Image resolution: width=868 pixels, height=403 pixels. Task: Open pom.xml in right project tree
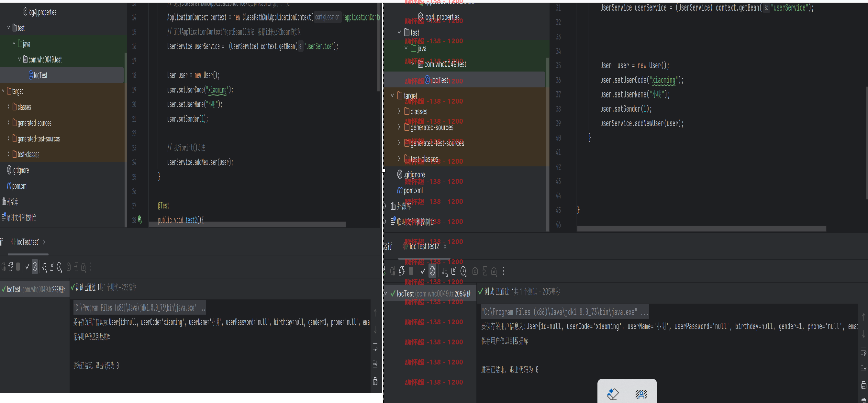pyautogui.click(x=410, y=190)
